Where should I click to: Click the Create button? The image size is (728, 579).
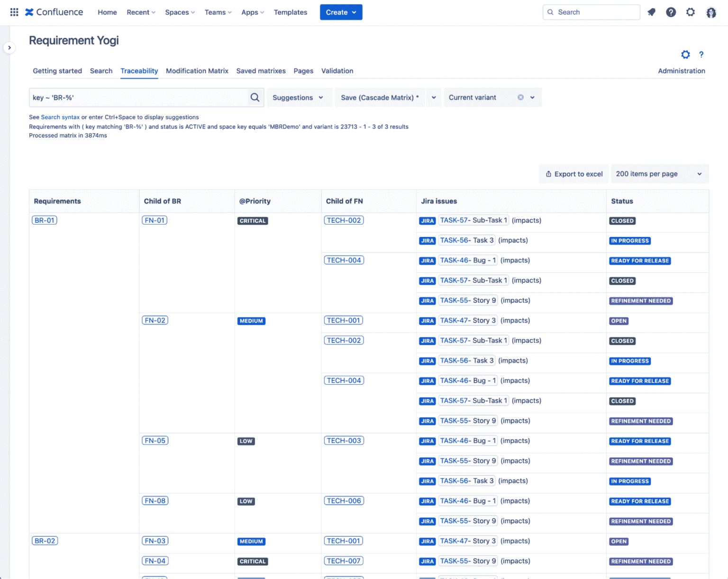(341, 12)
